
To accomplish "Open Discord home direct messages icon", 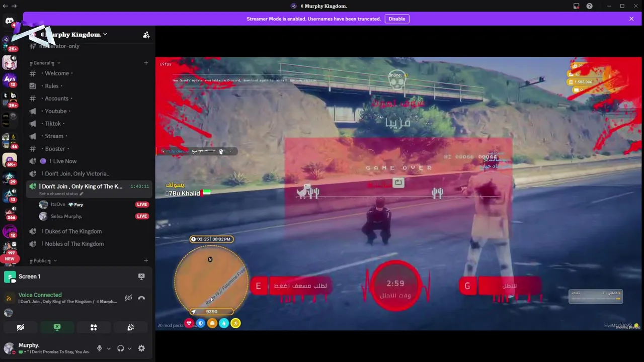I will (x=10, y=21).
